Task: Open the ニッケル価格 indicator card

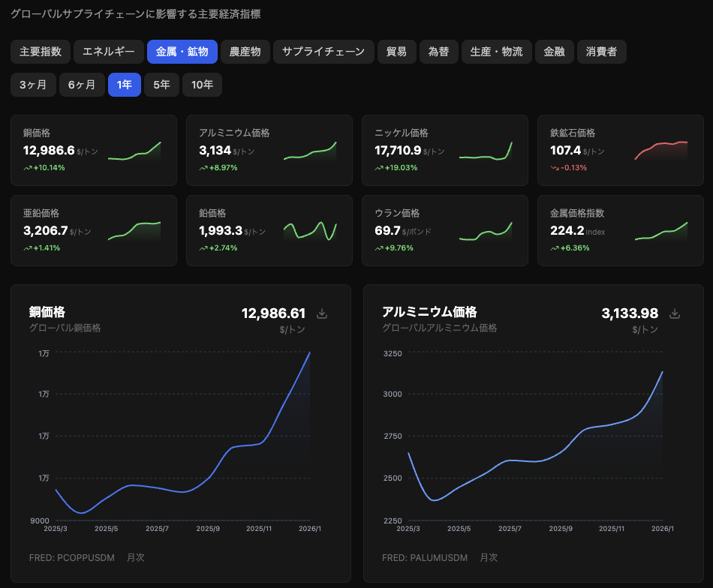Action: pyautogui.click(x=444, y=150)
